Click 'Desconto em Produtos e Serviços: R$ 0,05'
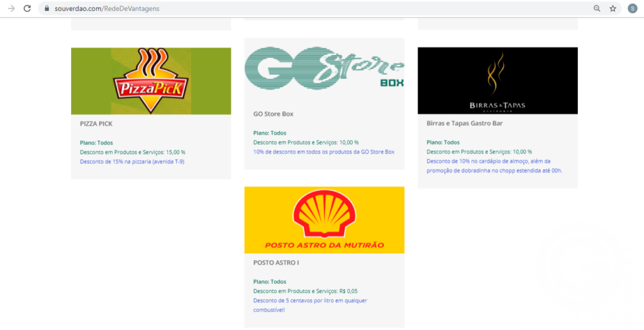The height and width of the screenshot is (330, 644). point(306,292)
